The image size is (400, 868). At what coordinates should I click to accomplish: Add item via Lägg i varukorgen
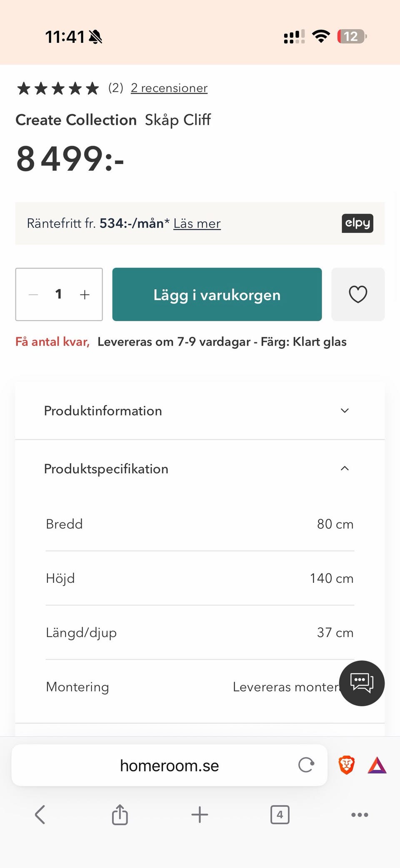pyautogui.click(x=217, y=294)
